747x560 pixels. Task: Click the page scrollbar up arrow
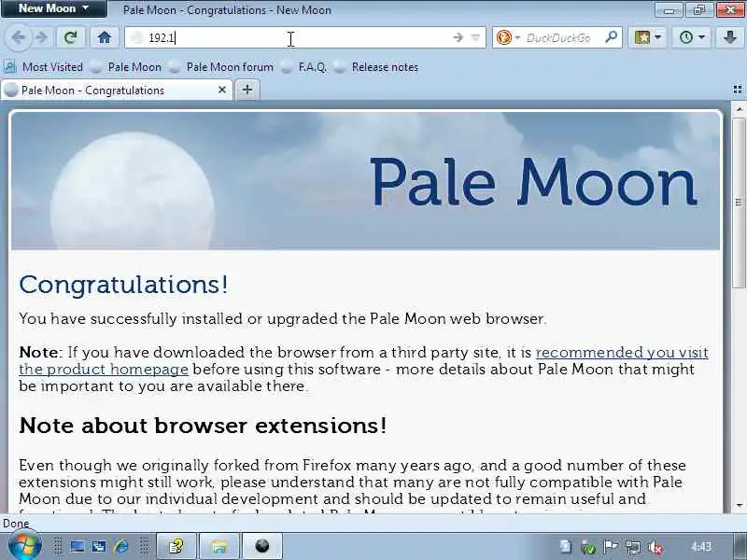click(739, 109)
